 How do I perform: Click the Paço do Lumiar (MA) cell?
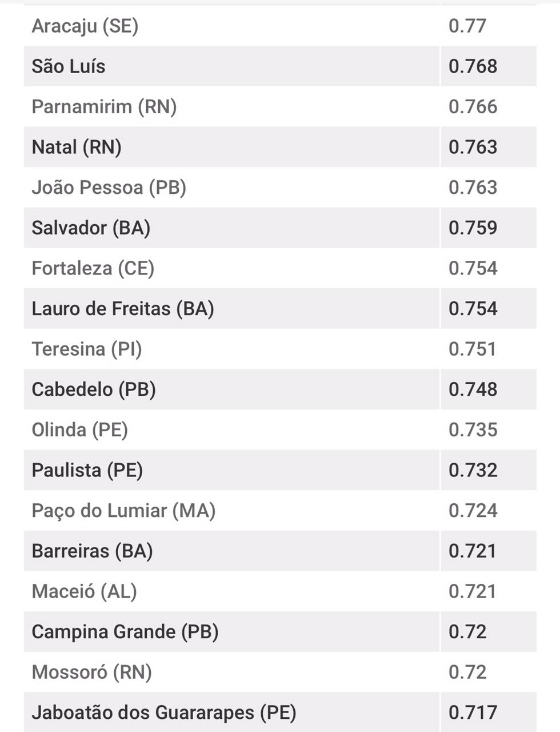tap(123, 511)
